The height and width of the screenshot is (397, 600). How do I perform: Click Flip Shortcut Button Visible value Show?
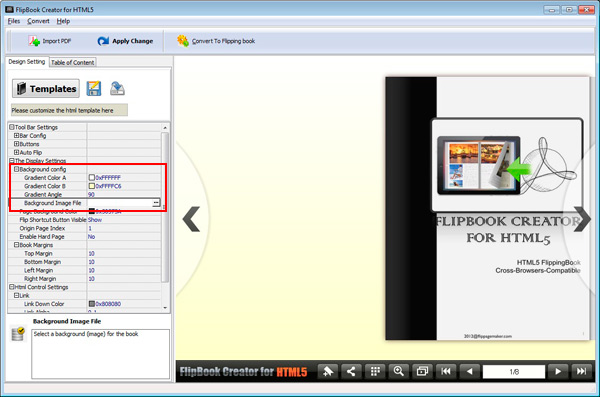click(95, 220)
